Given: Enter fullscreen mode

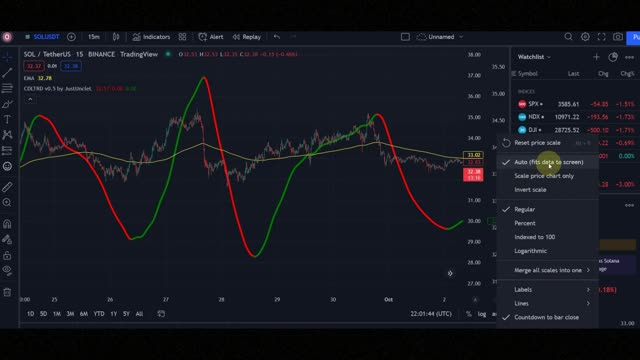Looking at the screenshot, I should [x=601, y=37].
